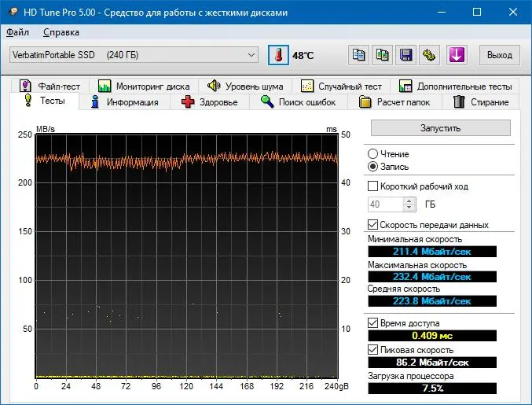Click the 232.4 Мбайт/сек maximum speed value
Viewport: 532px width, 405px height.
[x=432, y=276]
